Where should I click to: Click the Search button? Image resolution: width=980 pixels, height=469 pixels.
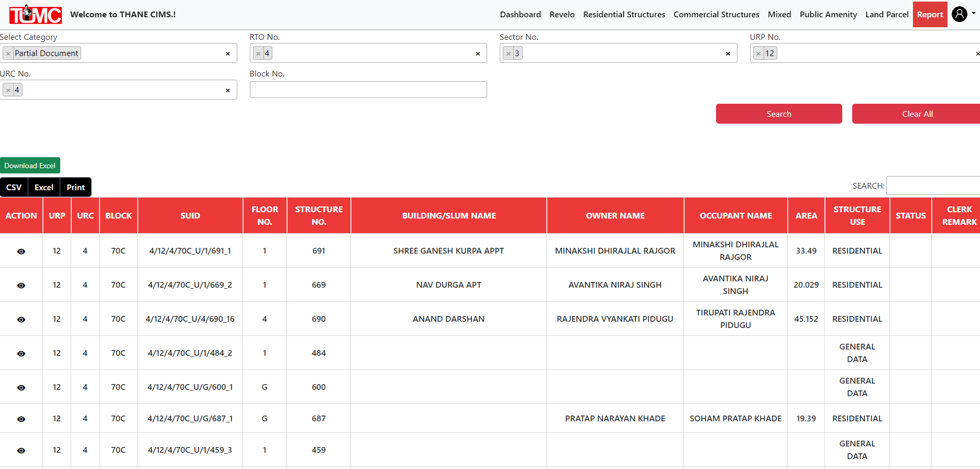pos(779,114)
